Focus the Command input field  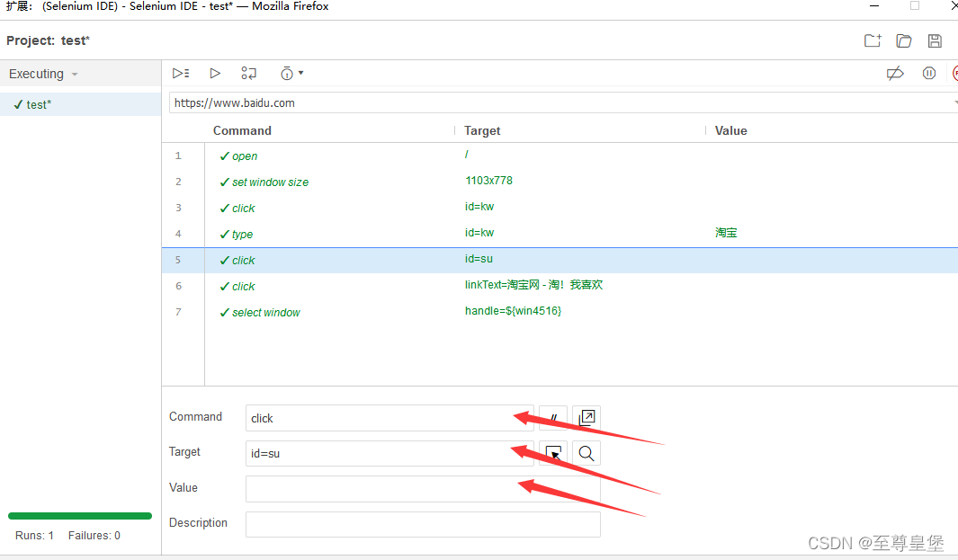pyautogui.click(x=389, y=418)
